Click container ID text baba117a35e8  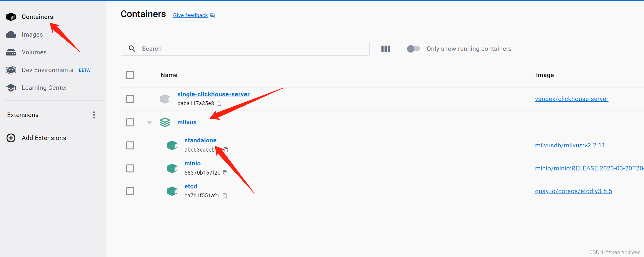(195, 103)
